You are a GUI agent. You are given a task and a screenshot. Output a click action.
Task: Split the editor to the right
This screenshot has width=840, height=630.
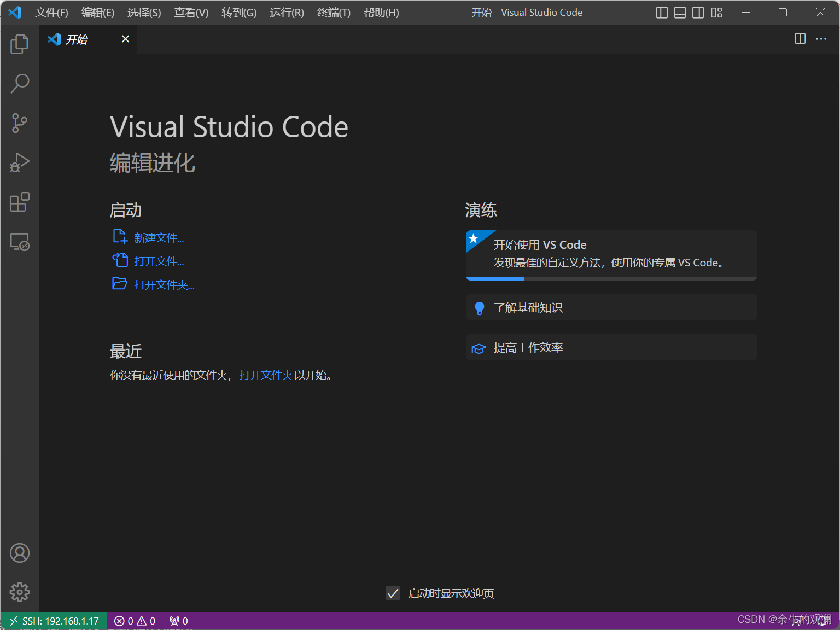click(x=800, y=38)
